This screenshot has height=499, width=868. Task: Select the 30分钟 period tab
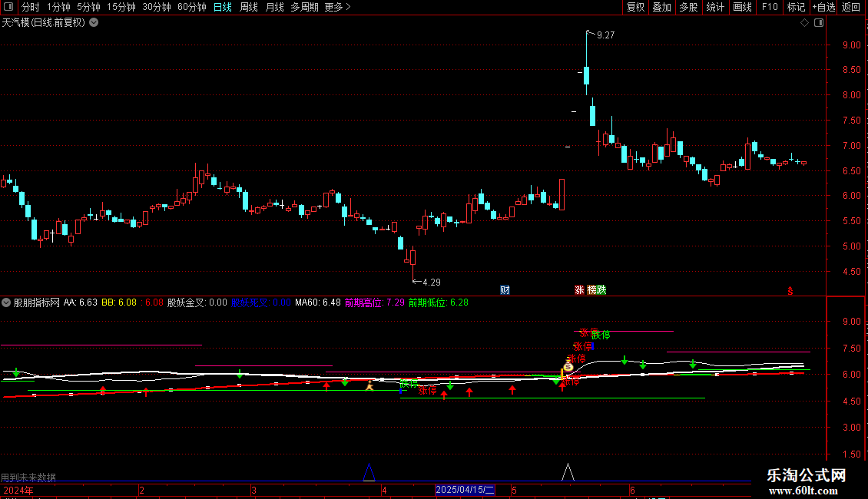click(157, 7)
